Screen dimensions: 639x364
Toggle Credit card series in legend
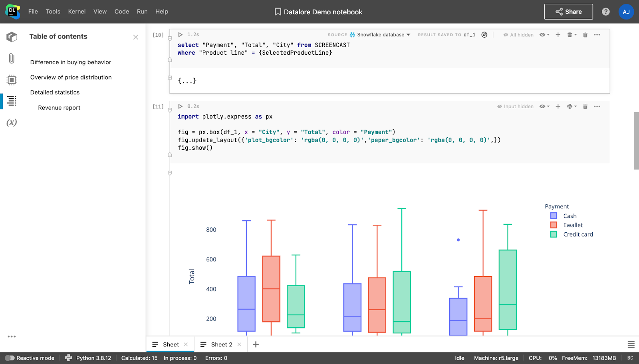pos(572,234)
